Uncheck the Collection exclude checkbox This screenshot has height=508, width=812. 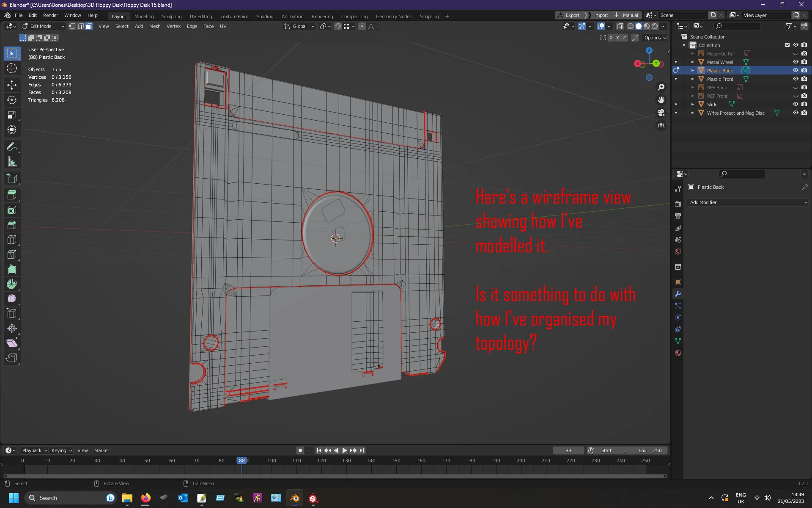(787, 45)
